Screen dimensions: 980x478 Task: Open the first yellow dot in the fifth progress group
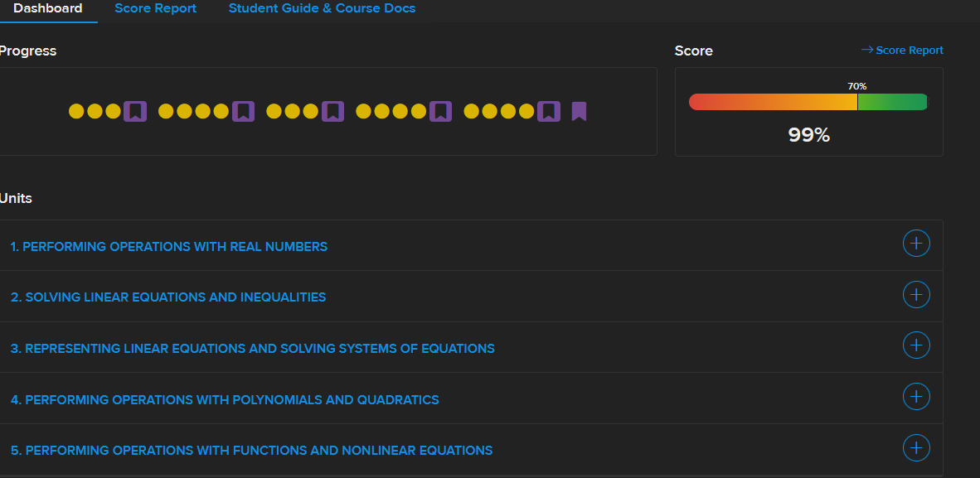point(471,111)
